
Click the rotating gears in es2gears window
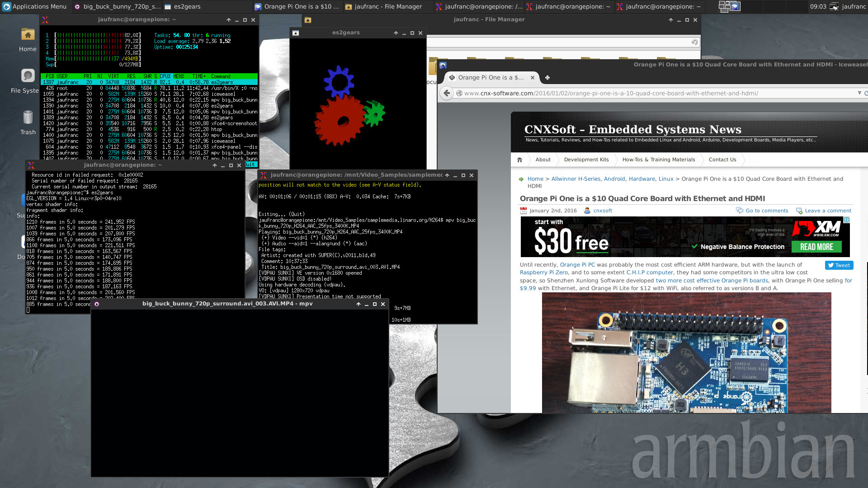(349, 106)
